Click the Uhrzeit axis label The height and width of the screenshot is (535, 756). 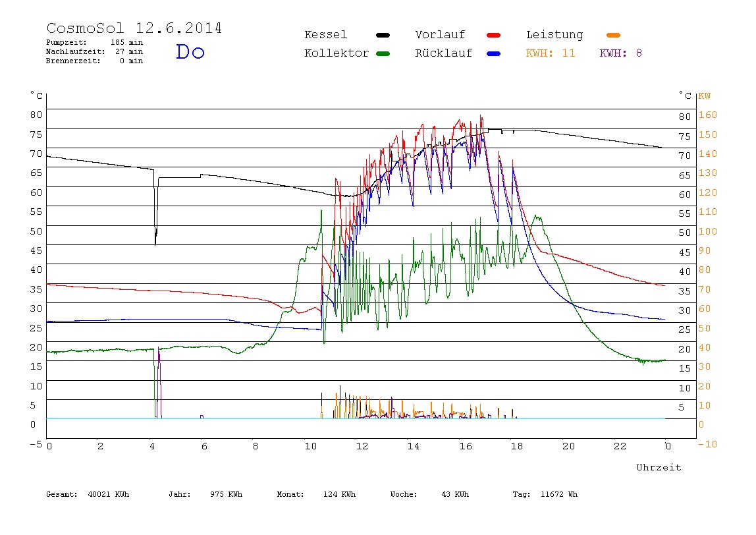point(659,467)
